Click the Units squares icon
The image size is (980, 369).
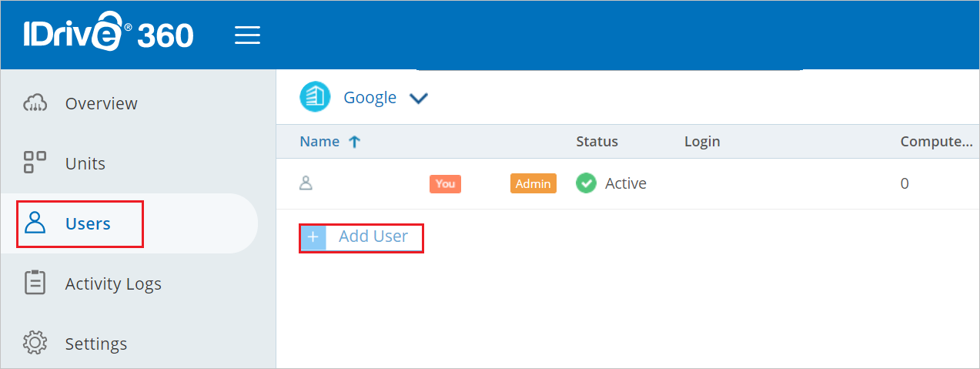pos(35,163)
